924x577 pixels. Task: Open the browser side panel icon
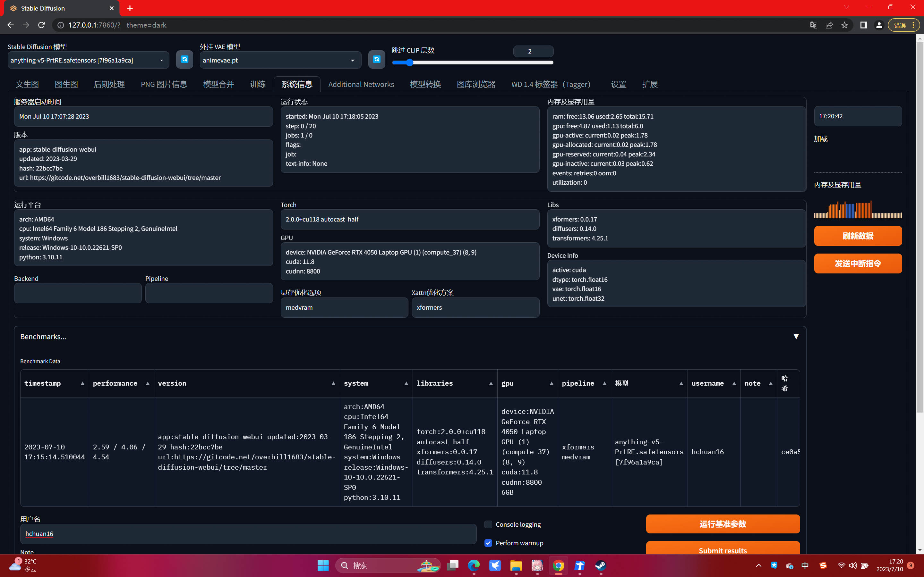pos(863,25)
